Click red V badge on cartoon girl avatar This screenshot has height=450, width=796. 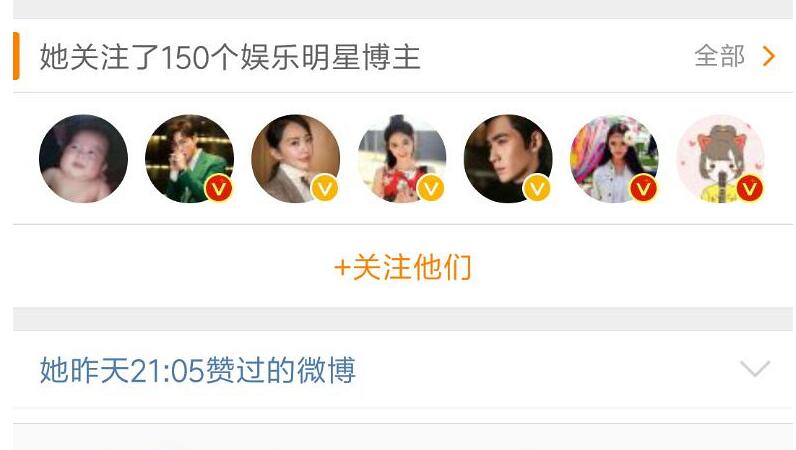[x=750, y=188]
